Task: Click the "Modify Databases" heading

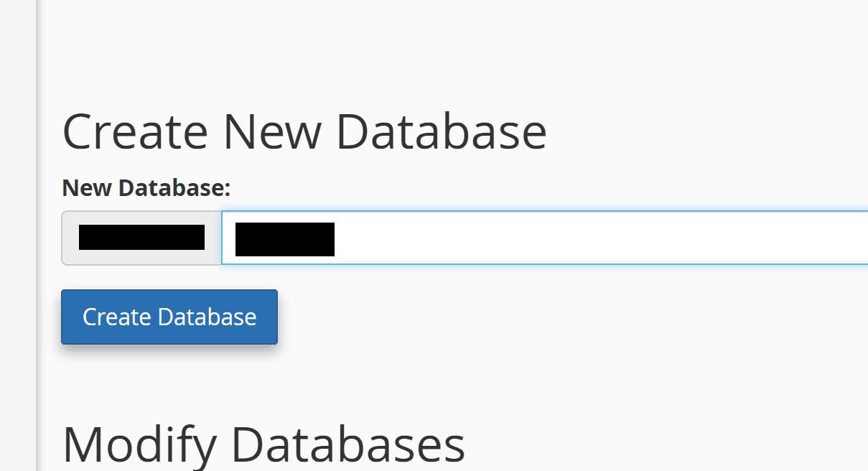Action: pyautogui.click(x=263, y=444)
